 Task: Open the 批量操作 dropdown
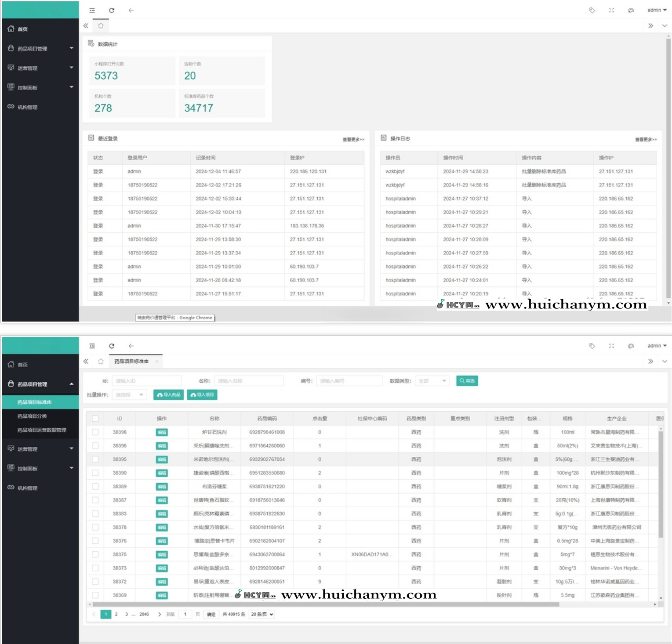click(x=129, y=395)
